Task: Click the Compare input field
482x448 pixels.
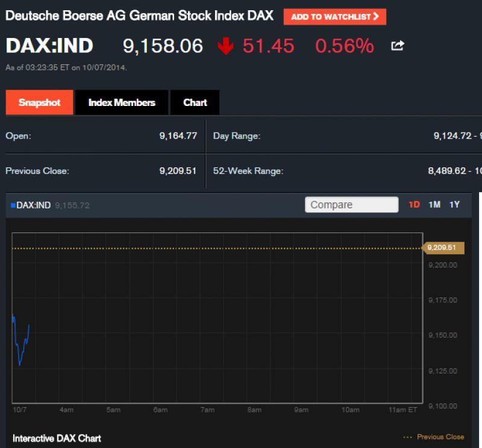Action: point(352,205)
